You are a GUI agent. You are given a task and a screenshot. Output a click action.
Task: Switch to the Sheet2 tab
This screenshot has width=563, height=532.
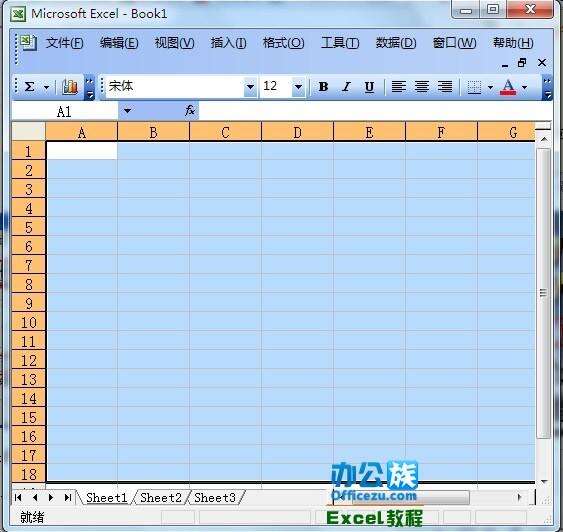(x=160, y=498)
